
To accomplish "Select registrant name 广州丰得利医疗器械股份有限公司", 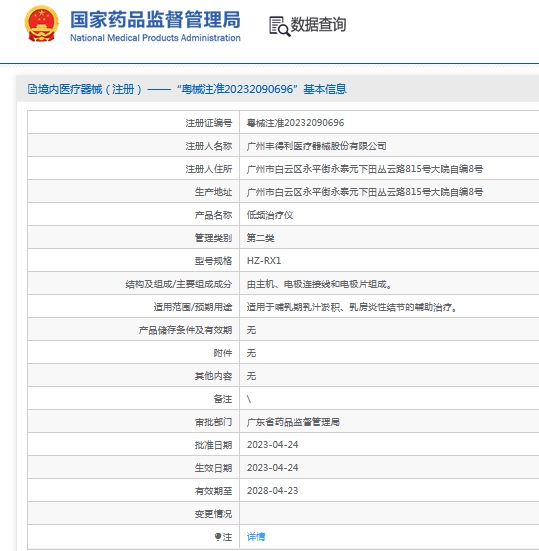I will pos(317,146).
